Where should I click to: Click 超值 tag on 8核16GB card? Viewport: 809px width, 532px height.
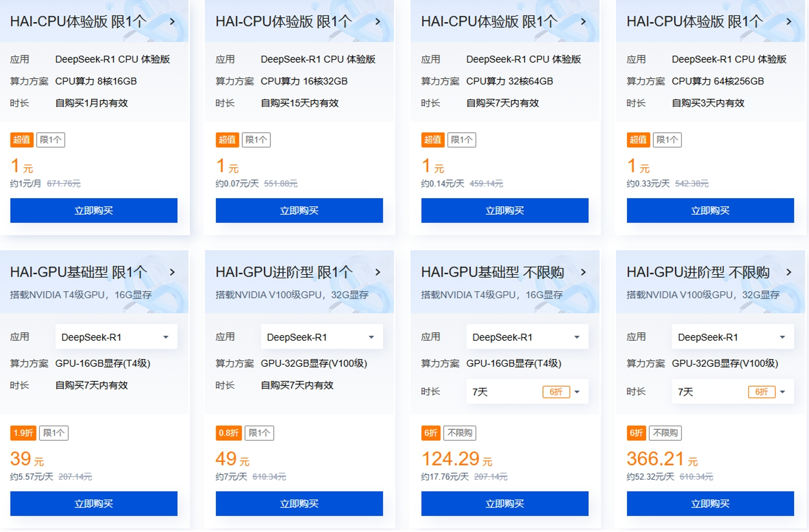[x=22, y=140]
